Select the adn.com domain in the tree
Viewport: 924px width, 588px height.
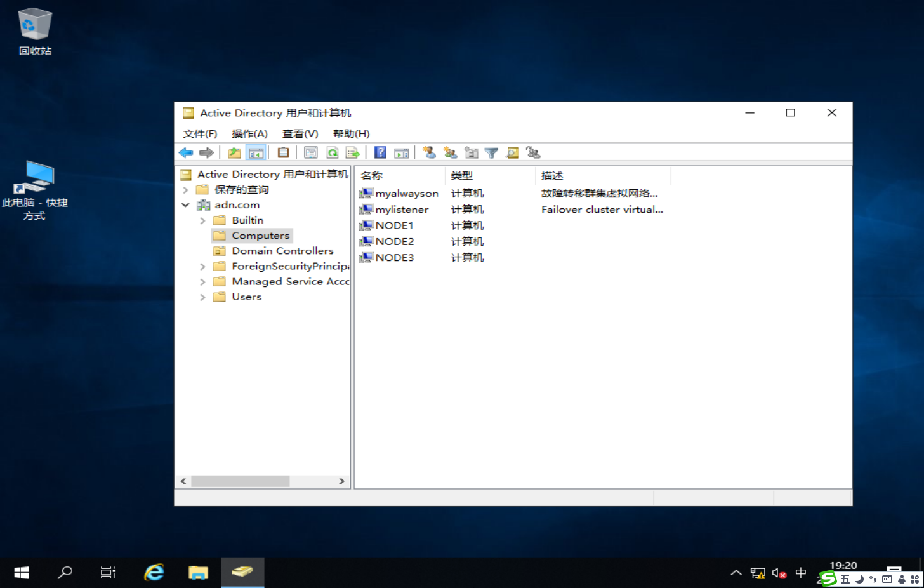tap(237, 204)
